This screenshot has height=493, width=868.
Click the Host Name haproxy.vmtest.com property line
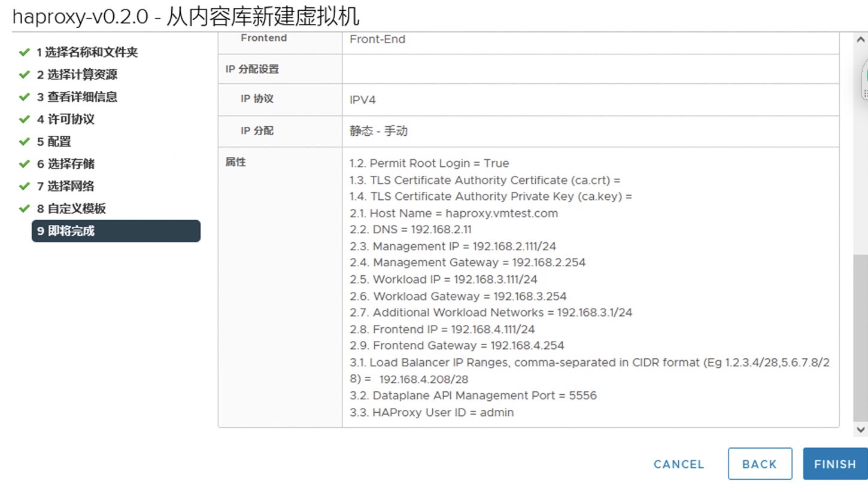[454, 213]
